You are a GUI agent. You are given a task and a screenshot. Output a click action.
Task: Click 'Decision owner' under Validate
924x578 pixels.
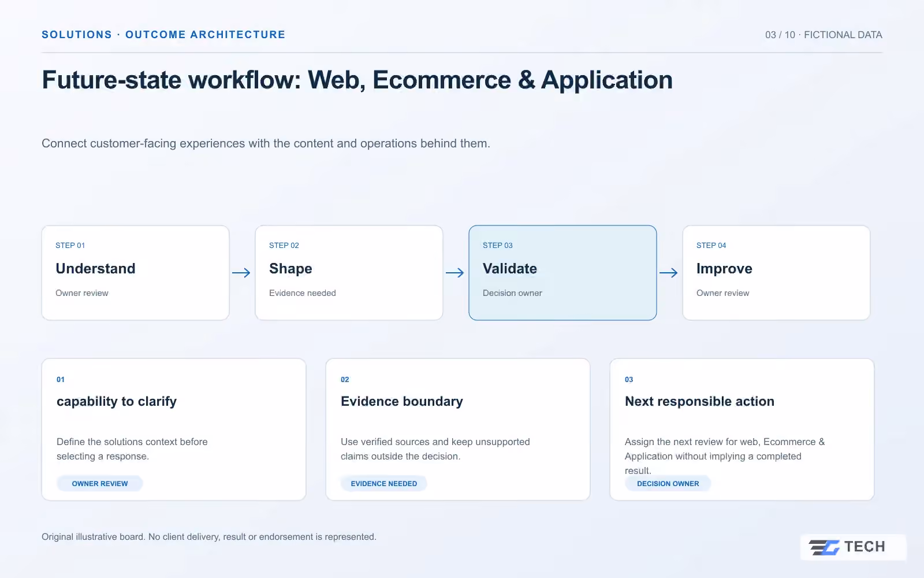click(512, 293)
